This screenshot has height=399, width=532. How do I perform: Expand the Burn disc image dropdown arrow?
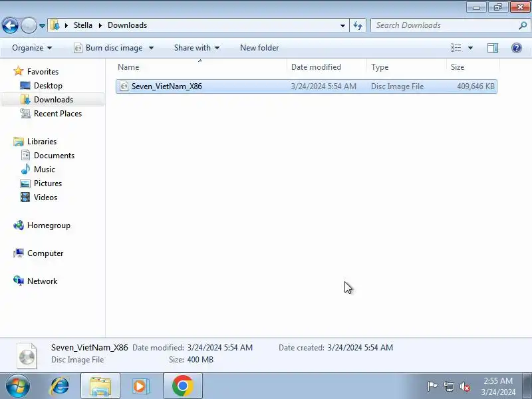click(152, 48)
